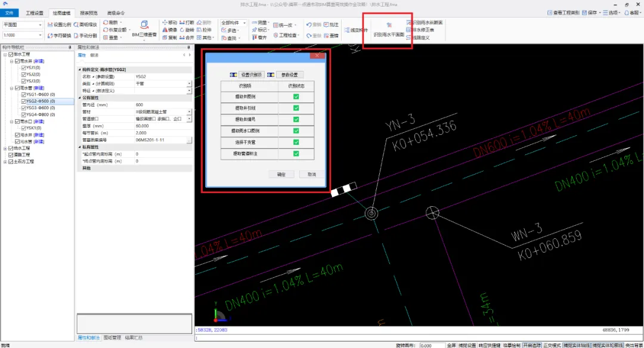Click the 旋转角度 0.000 input field
The height and width of the screenshot is (348, 644).
pyautogui.click(x=432, y=346)
